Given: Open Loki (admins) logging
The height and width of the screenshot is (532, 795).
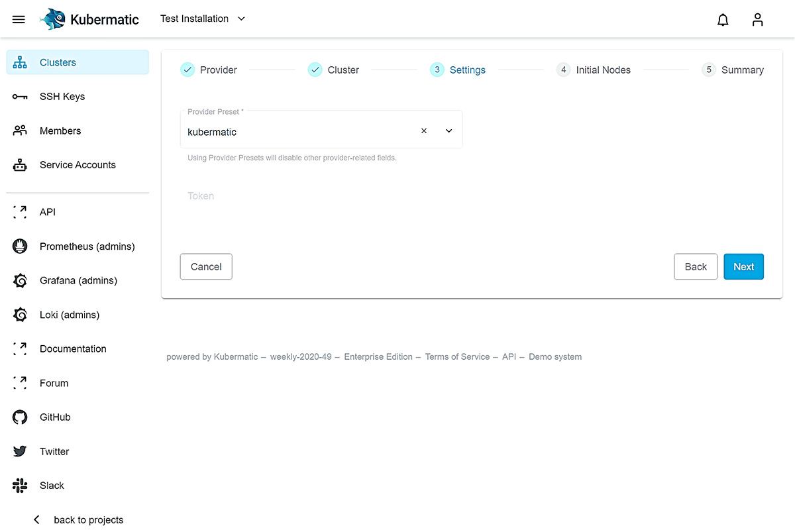Looking at the screenshot, I should [20, 315].
